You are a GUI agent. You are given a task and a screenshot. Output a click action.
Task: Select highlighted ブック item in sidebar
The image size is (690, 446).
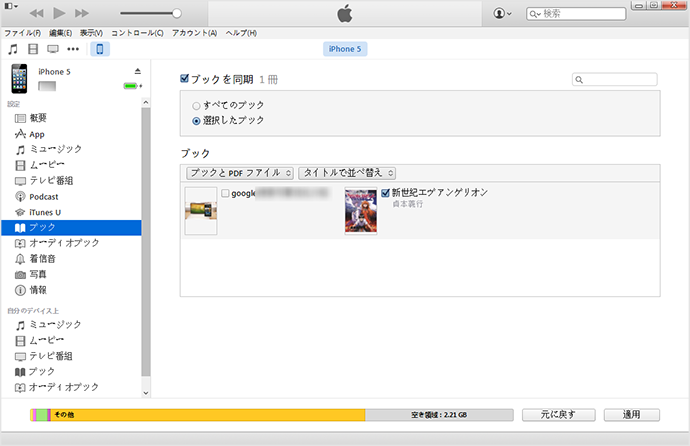click(x=71, y=228)
